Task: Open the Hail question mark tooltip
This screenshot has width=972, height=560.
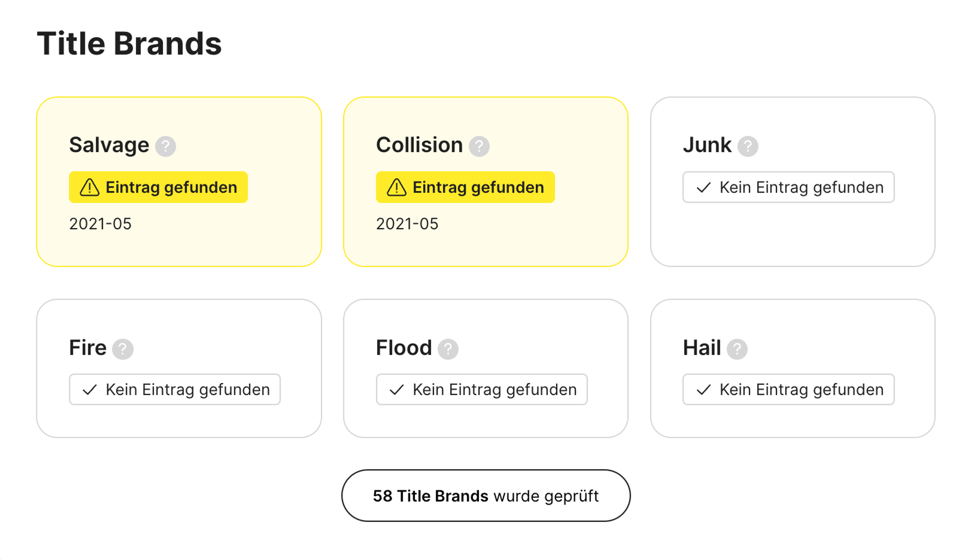Action: 737,349
